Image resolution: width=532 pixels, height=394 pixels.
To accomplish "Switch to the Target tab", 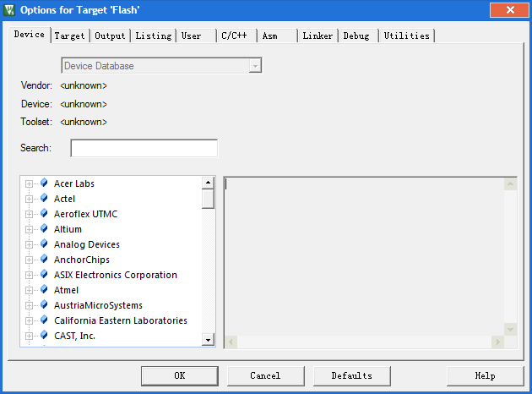I will (x=69, y=36).
